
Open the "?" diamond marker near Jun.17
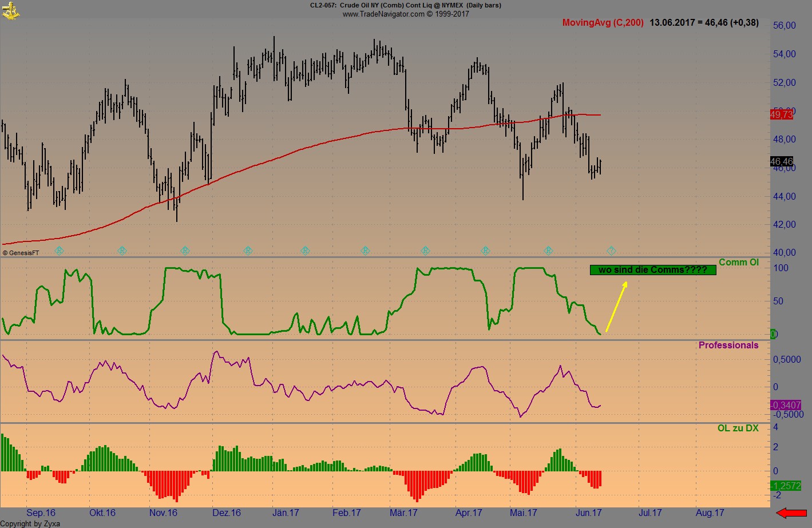[x=611, y=251]
